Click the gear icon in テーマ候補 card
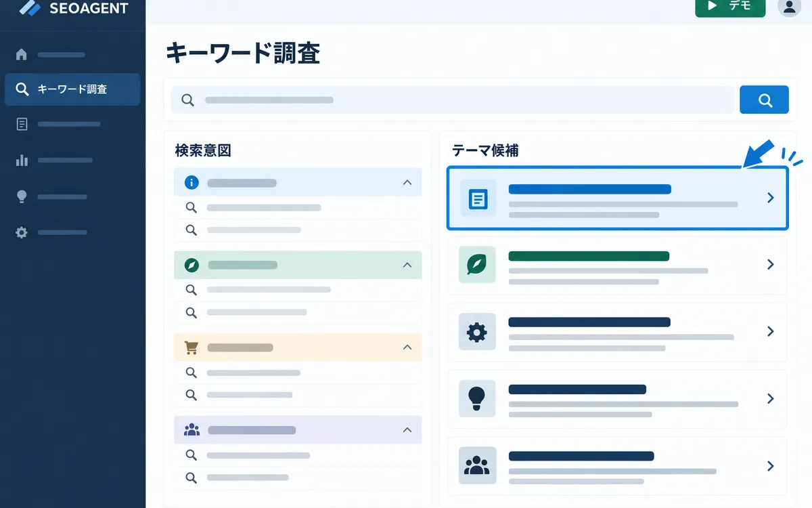Viewport: 812px width, 508px height. click(x=477, y=332)
